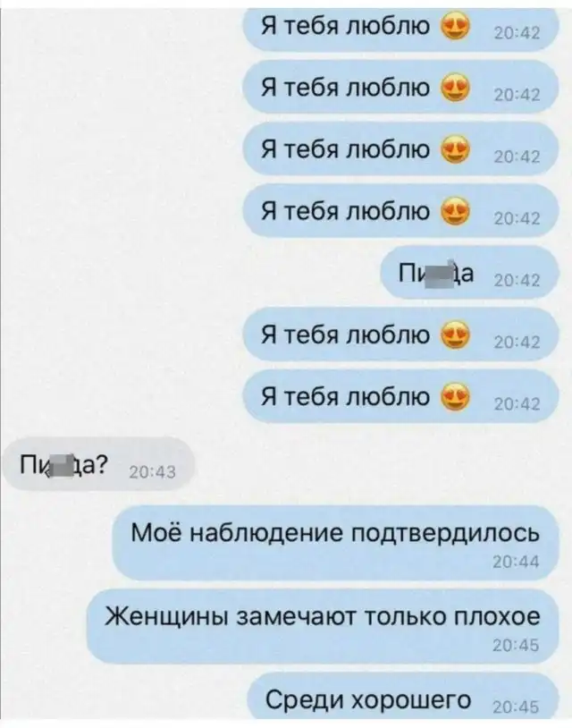
Task: Tap the 20:45 time under "Женщины замечают только плохое"
Action: click(516, 646)
